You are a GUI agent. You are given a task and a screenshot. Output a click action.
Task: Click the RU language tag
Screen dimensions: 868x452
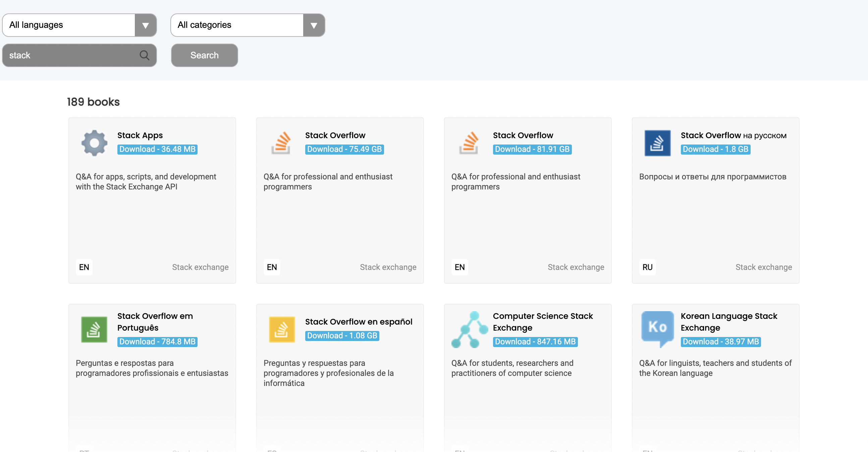click(647, 267)
